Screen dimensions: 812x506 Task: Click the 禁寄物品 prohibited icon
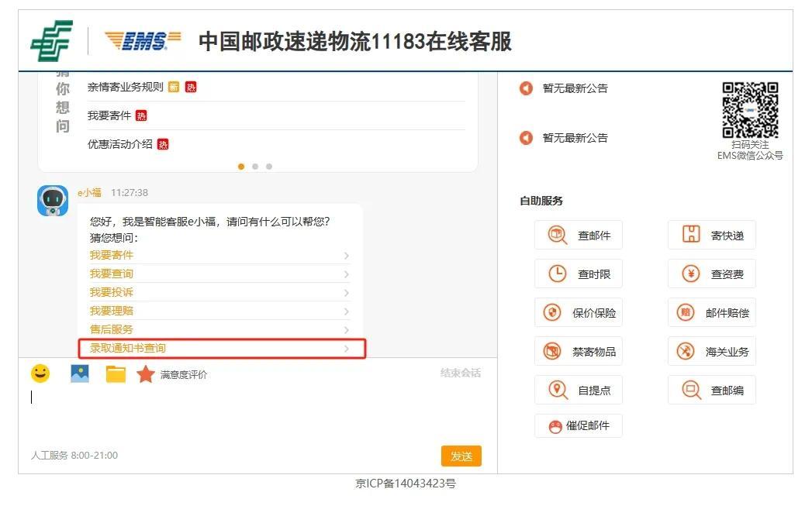(552, 351)
